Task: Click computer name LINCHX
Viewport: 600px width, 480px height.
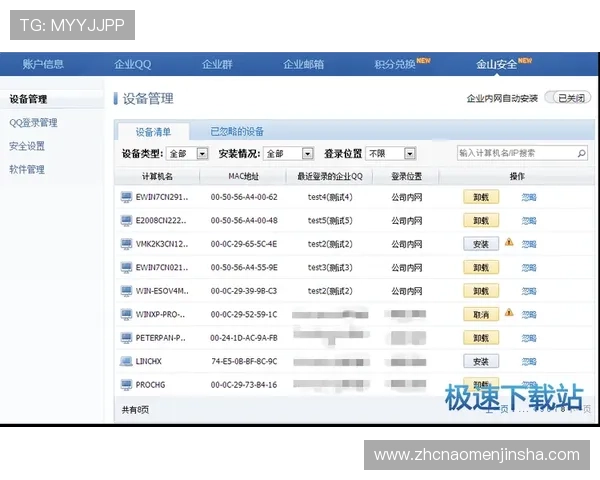Action: pyautogui.click(x=148, y=361)
